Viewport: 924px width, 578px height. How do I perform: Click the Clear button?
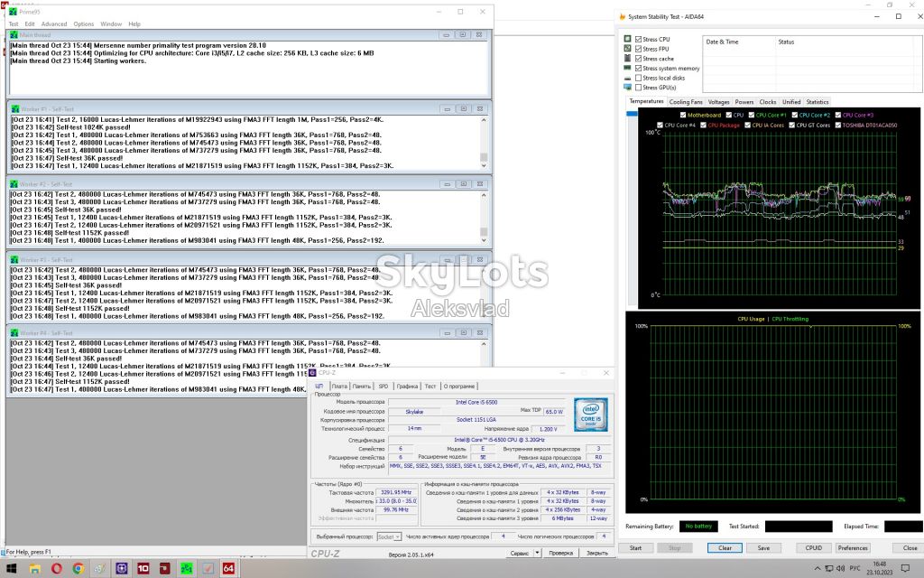[x=725, y=548]
